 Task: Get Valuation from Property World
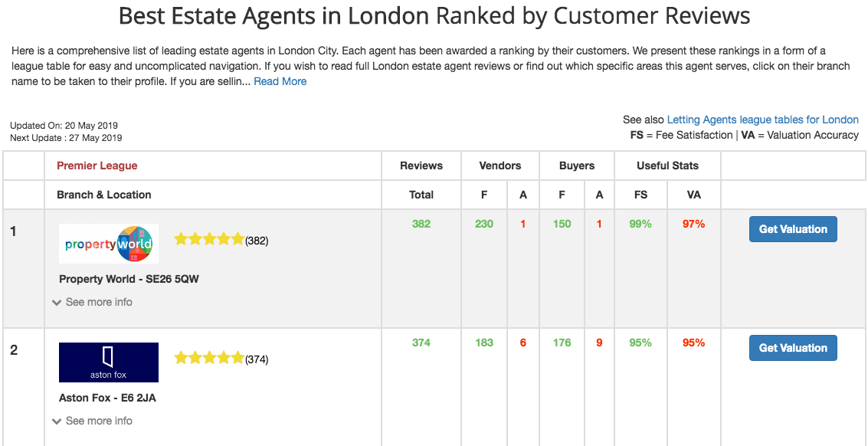tap(793, 229)
